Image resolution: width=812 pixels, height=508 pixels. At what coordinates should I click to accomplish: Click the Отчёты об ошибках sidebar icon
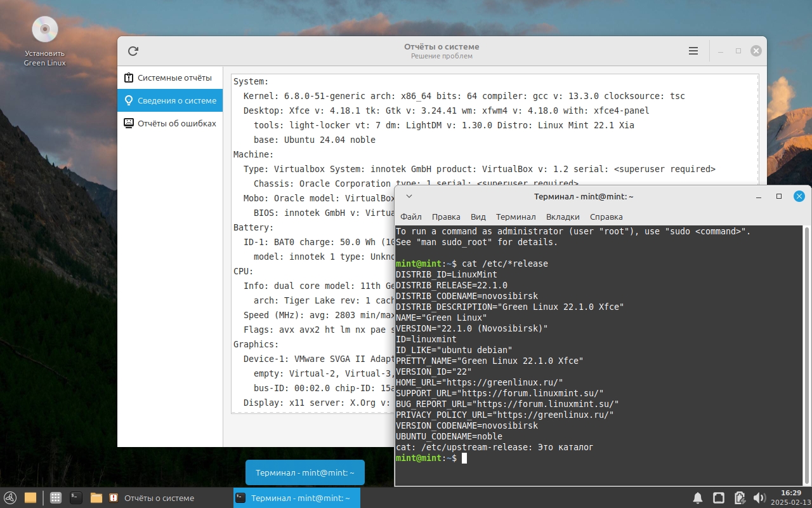[x=129, y=123]
